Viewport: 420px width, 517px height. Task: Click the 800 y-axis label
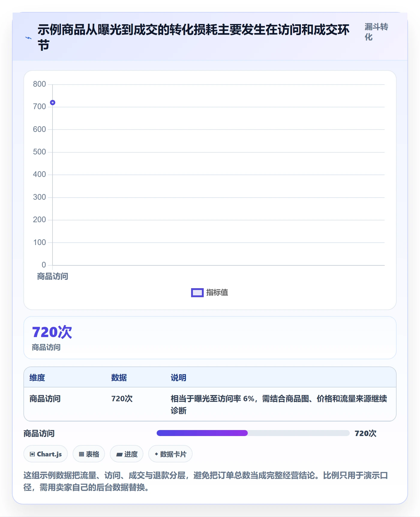click(39, 84)
